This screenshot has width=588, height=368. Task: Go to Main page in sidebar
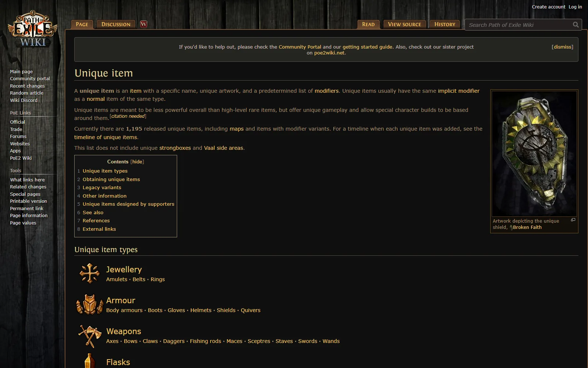[x=21, y=71]
